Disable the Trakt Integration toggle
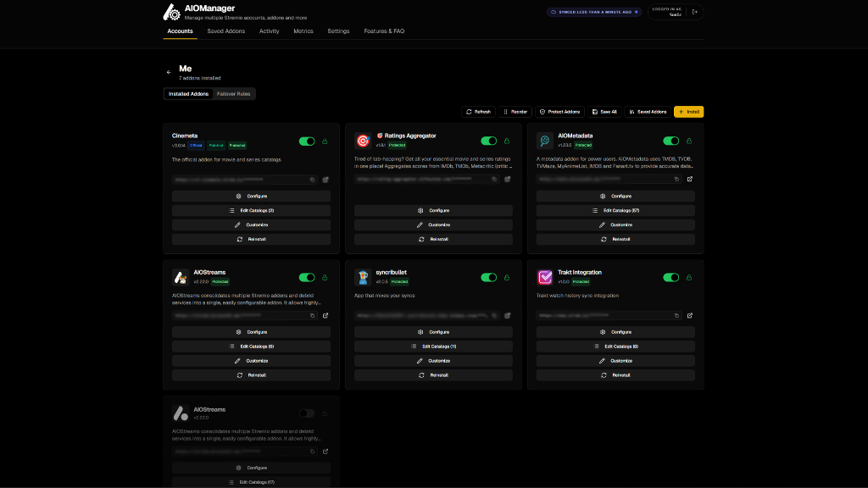The image size is (868, 488). click(671, 278)
